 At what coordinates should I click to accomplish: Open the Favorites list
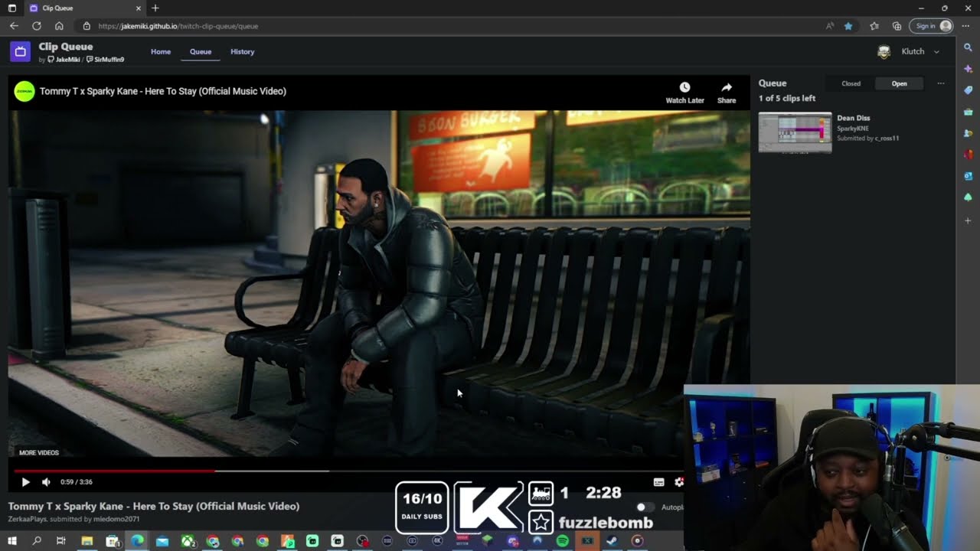(874, 26)
